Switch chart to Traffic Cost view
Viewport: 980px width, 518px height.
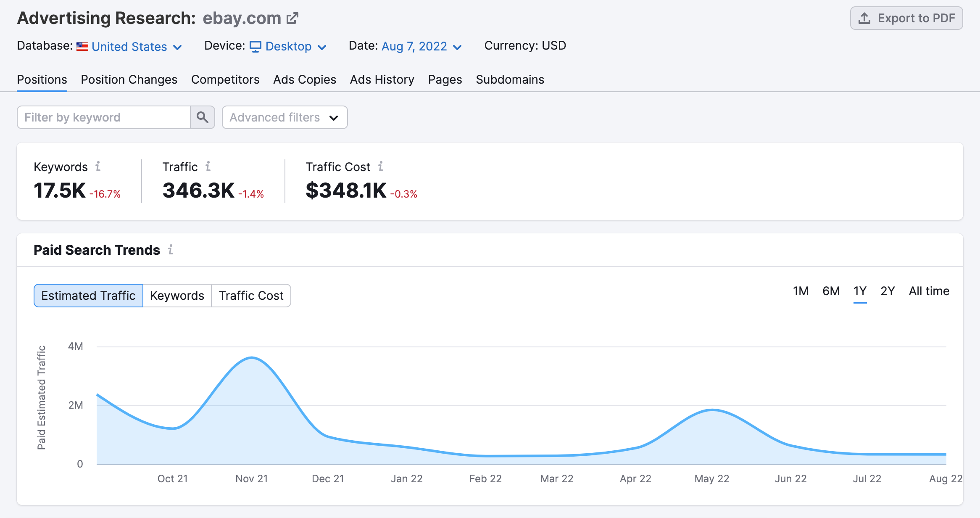pos(251,295)
